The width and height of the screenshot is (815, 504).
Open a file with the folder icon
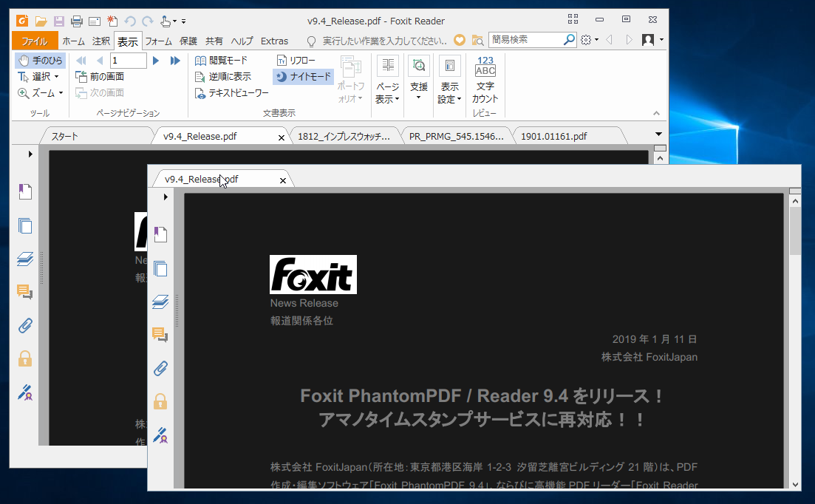click(41, 21)
